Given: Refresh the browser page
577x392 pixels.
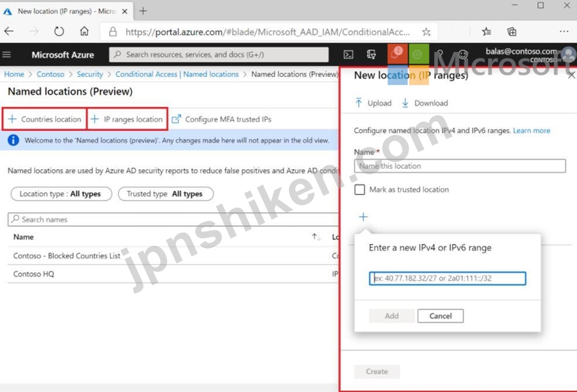Looking at the screenshot, I should [59, 31].
